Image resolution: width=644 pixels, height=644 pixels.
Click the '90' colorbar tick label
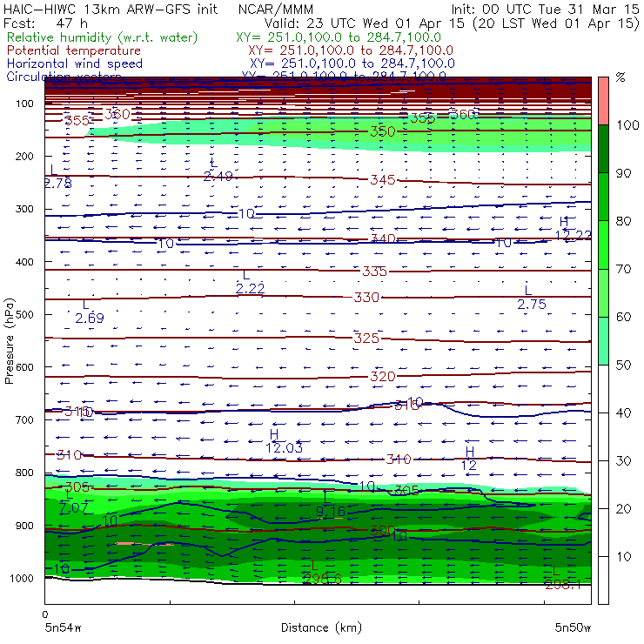[x=624, y=173]
